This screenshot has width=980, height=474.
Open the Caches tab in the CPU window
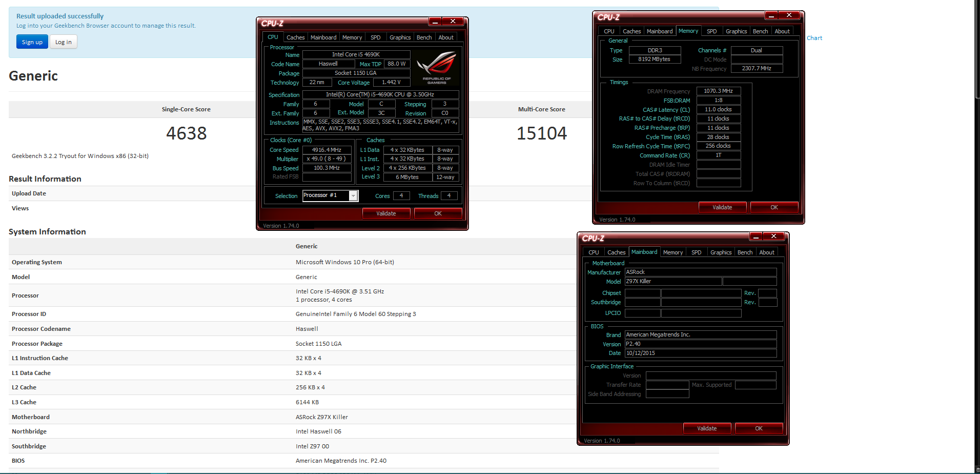(x=295, y=37)
